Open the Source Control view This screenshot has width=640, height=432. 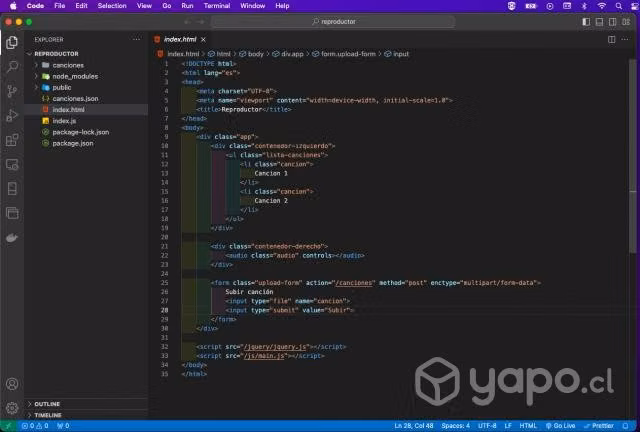12,91
